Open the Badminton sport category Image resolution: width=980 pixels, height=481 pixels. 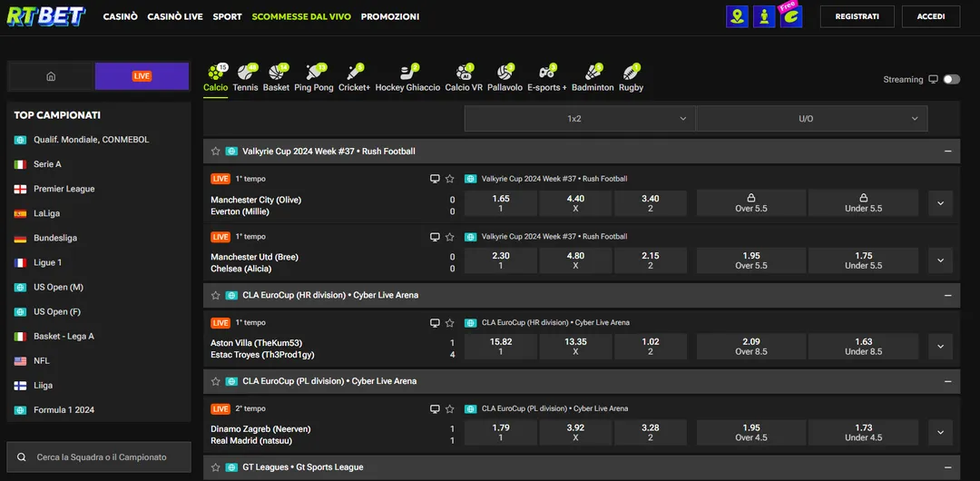pos(593,74)
